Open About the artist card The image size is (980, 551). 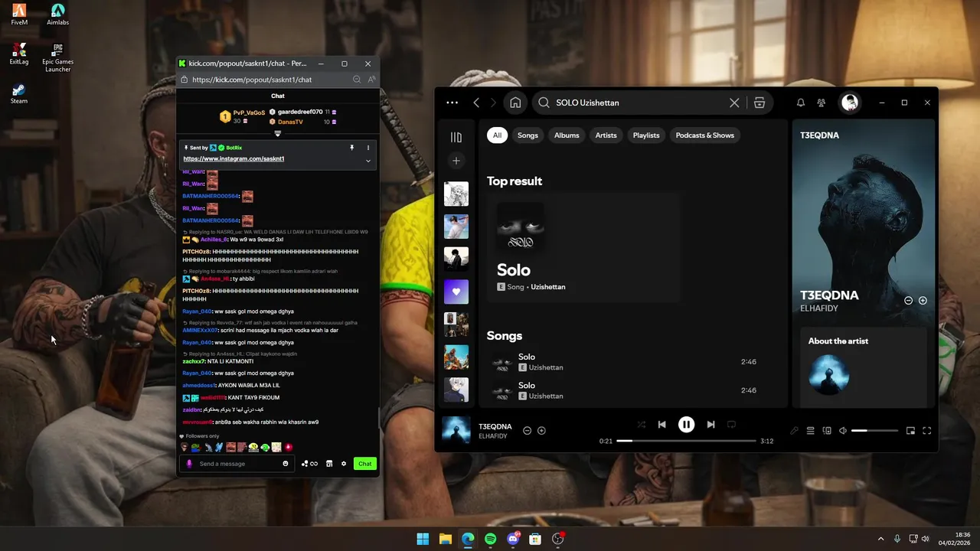tap(864, 367)
